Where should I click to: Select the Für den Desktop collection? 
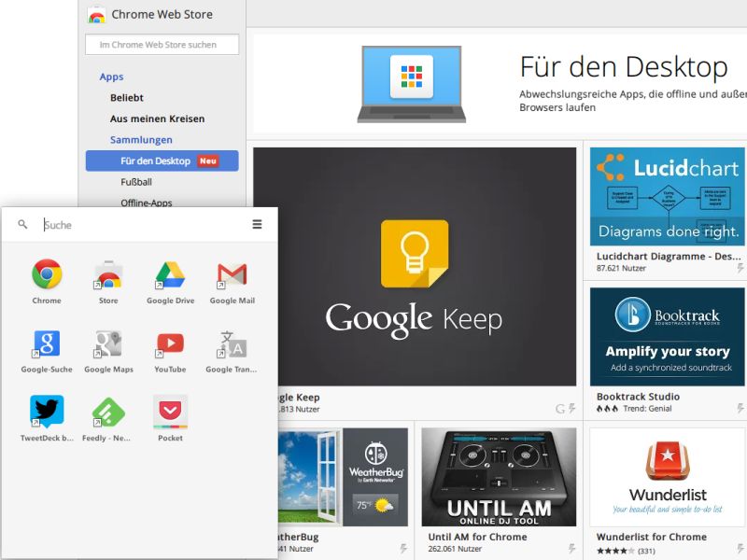tap(162, 161)
